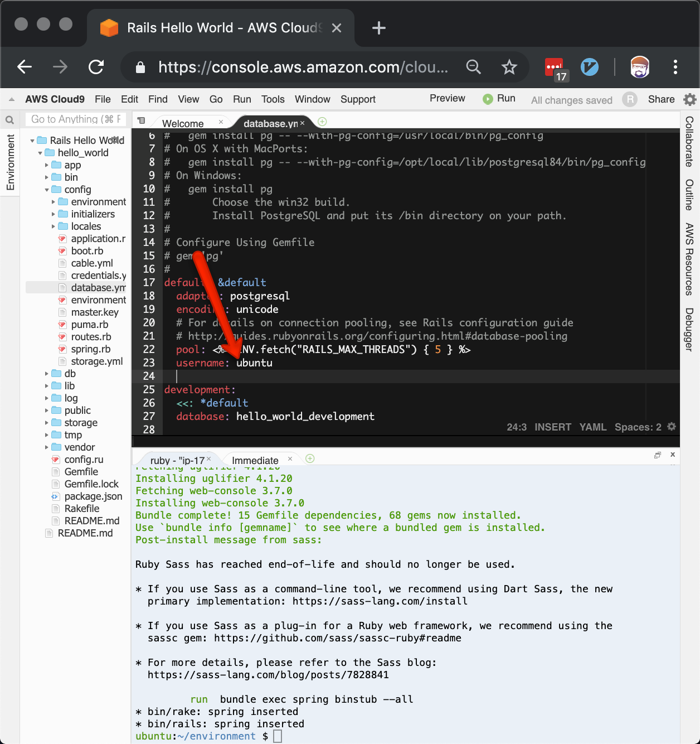Open file tree settings gear icon

116,139
